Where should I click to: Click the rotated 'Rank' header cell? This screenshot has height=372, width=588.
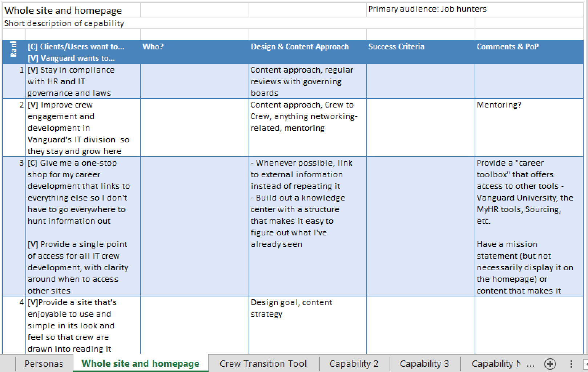[x=14, y=52]
